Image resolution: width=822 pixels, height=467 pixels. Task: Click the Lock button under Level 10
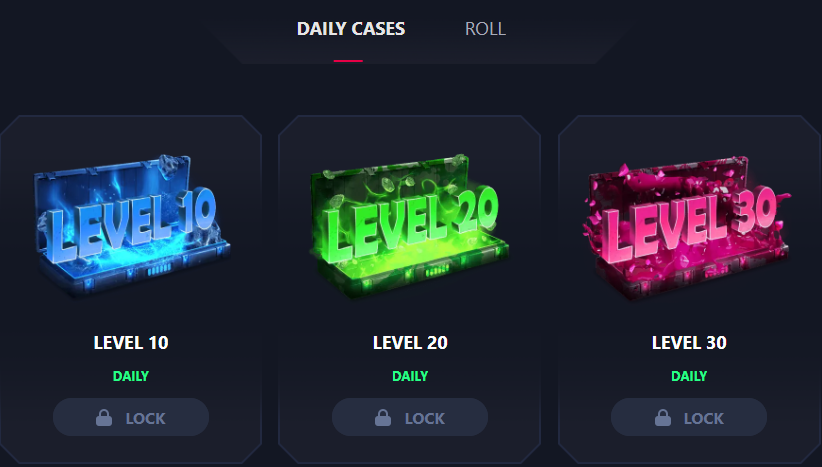coord(131,417)
